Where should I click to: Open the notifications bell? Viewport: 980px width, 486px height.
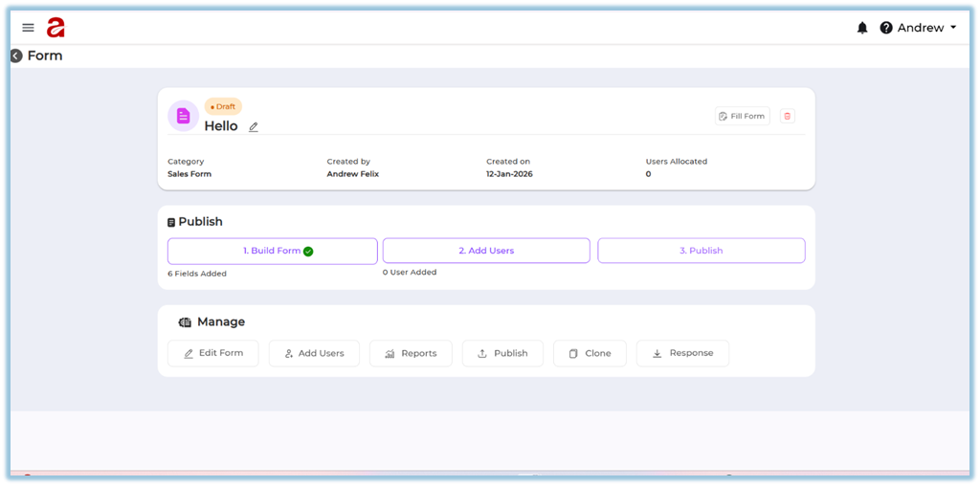(862, 28)
